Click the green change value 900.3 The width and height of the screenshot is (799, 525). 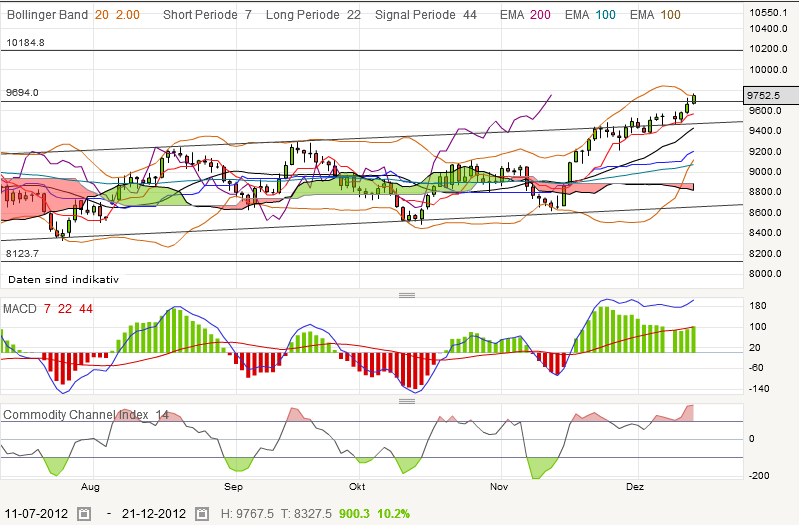click(355, 513)
